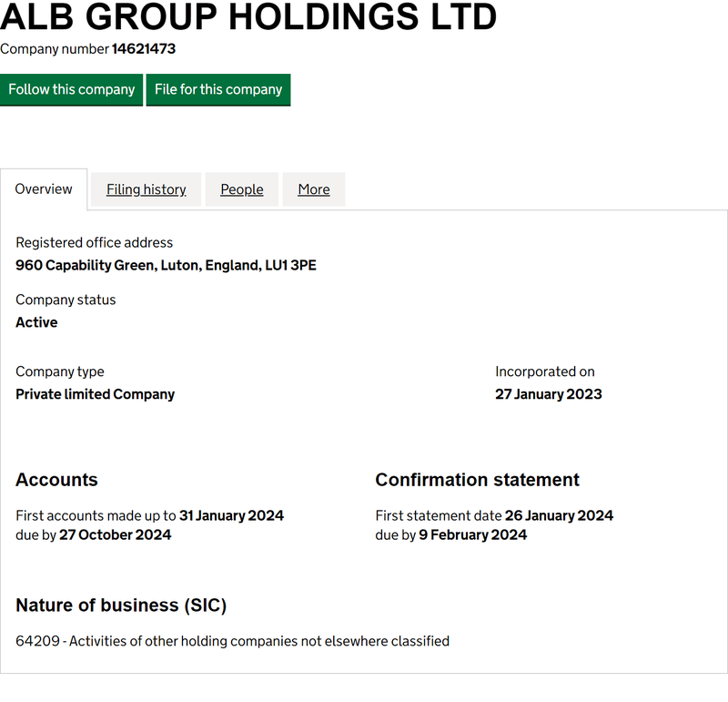
Task: Open the More tab
Action: pos(314,189)
